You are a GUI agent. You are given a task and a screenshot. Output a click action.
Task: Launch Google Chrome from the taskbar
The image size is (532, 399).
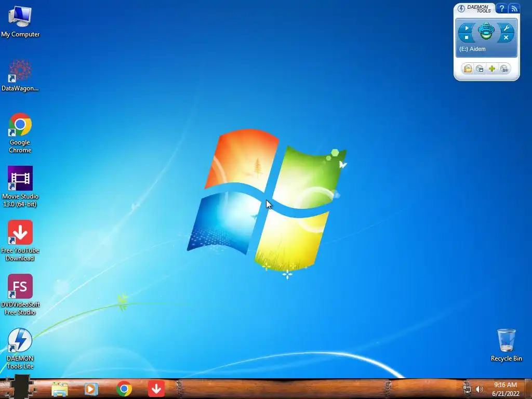click(124, 389)
